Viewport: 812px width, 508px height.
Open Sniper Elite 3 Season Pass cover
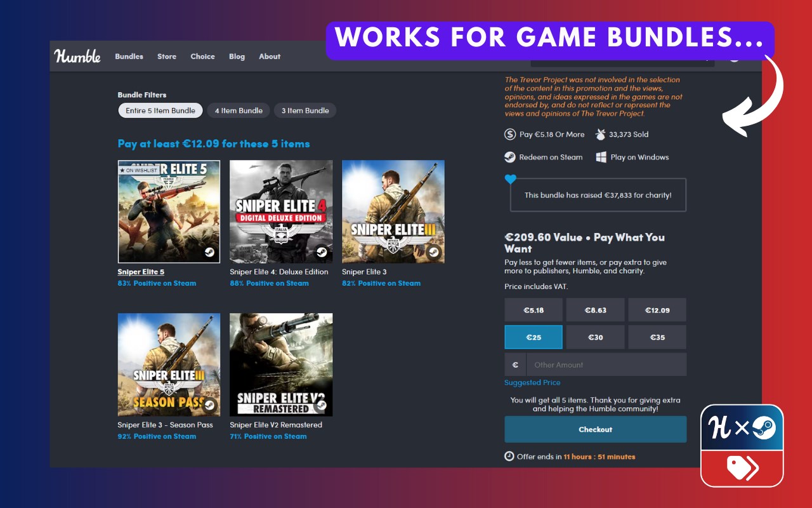coord(169,364)
